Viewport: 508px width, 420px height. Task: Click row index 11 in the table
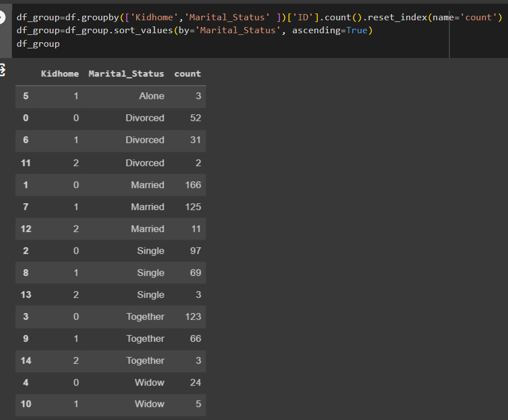[25, 163]
